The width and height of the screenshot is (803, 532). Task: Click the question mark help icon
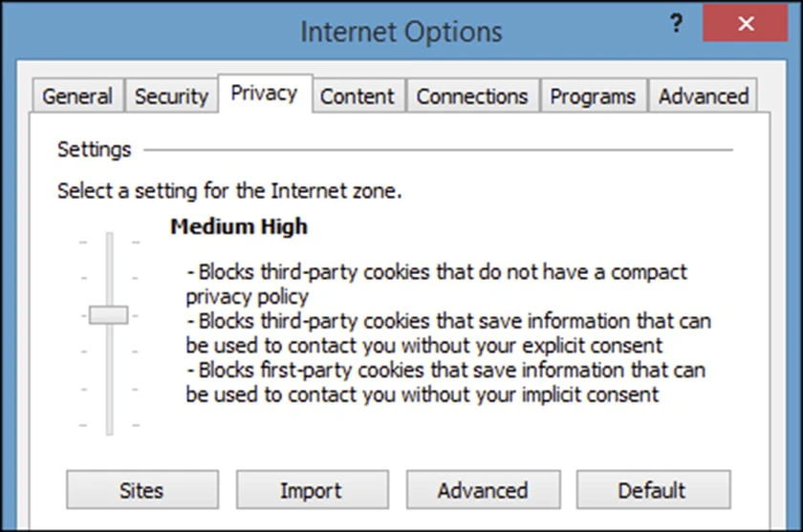(x=676, y=23)
